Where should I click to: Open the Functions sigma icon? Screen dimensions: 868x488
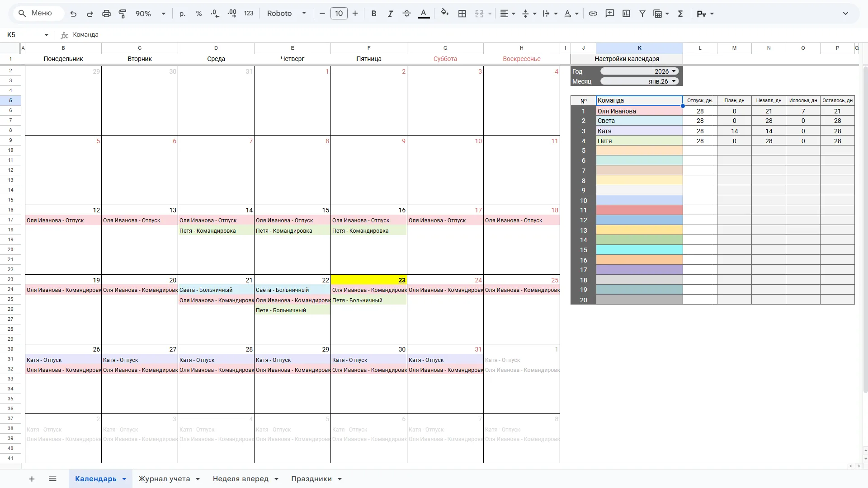[680, 14]
